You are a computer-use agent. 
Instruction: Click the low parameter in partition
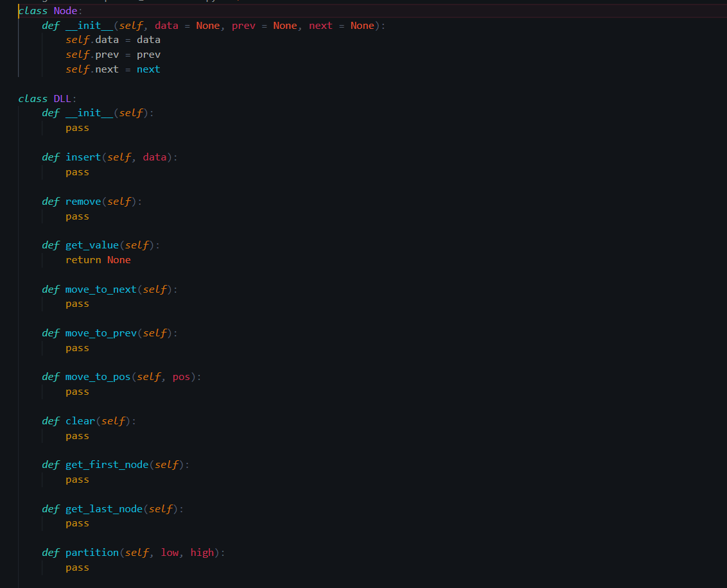click(x=170, y=552)
